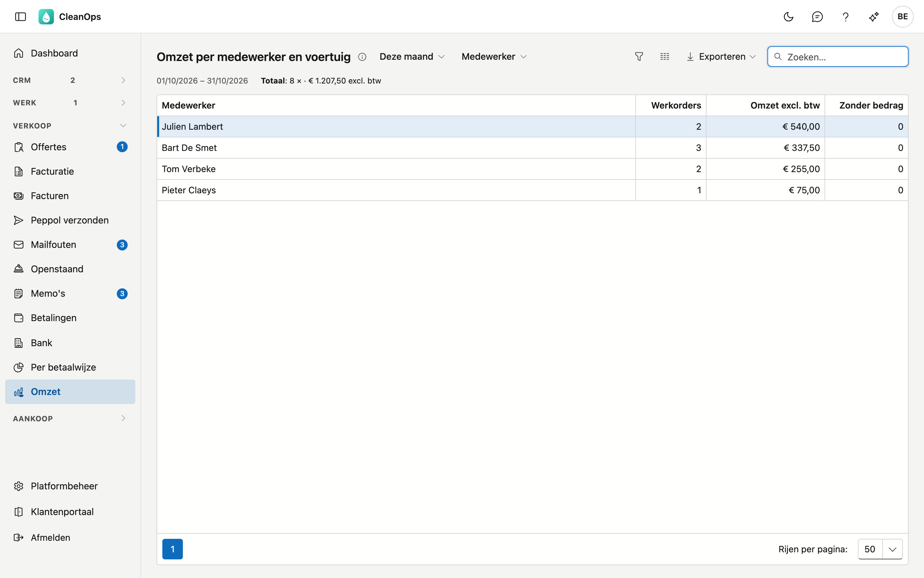924x578 pixels.
Task: Open Per betaalwijze page
Action: click(x=70, y=367)
